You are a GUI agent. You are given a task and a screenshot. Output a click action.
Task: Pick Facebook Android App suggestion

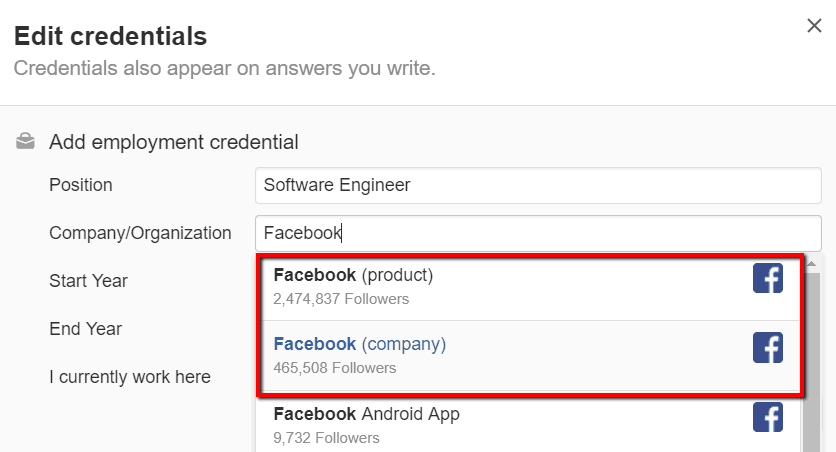(x=528, y=425)
